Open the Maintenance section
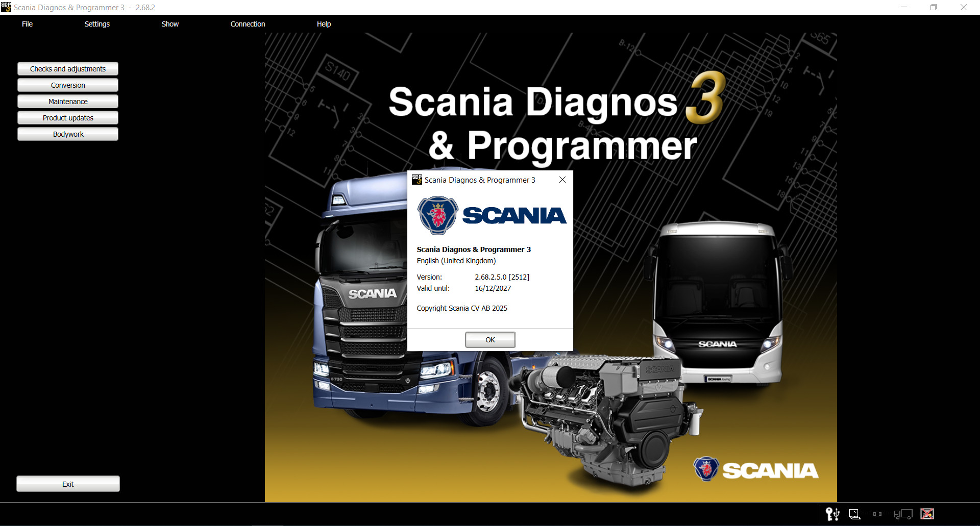The image size is (980, 526). (x=67, y=101)
